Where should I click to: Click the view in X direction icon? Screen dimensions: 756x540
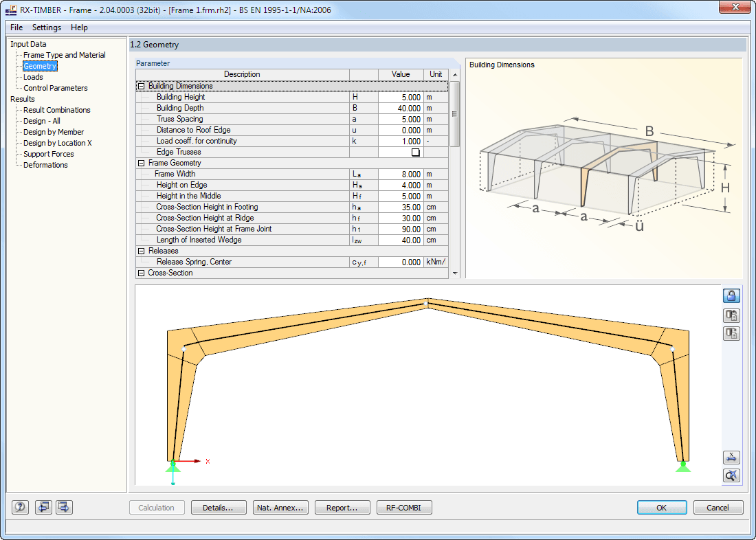(x=731, y=458)
